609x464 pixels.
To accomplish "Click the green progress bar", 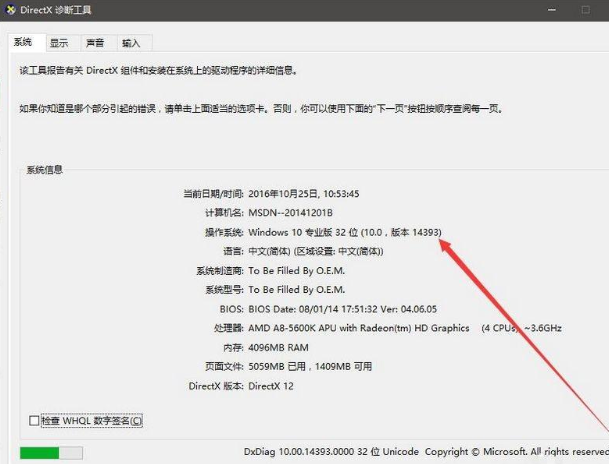I will pos(51,453).
